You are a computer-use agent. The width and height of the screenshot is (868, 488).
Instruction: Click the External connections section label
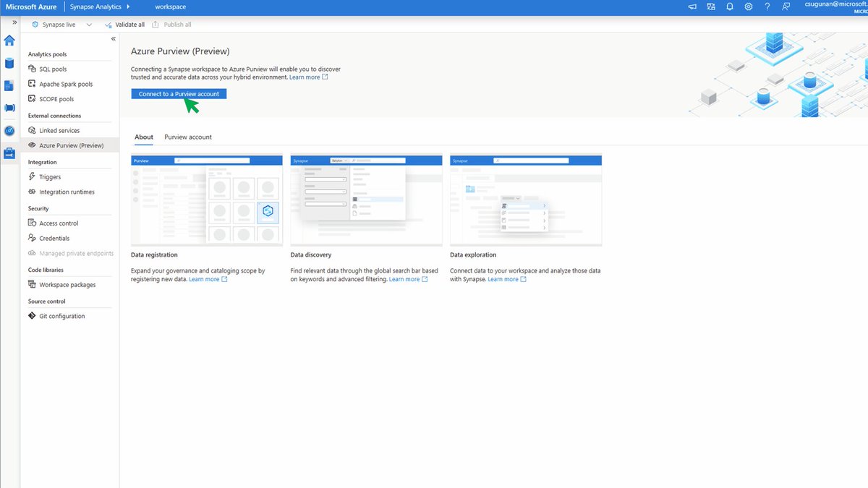54,116
